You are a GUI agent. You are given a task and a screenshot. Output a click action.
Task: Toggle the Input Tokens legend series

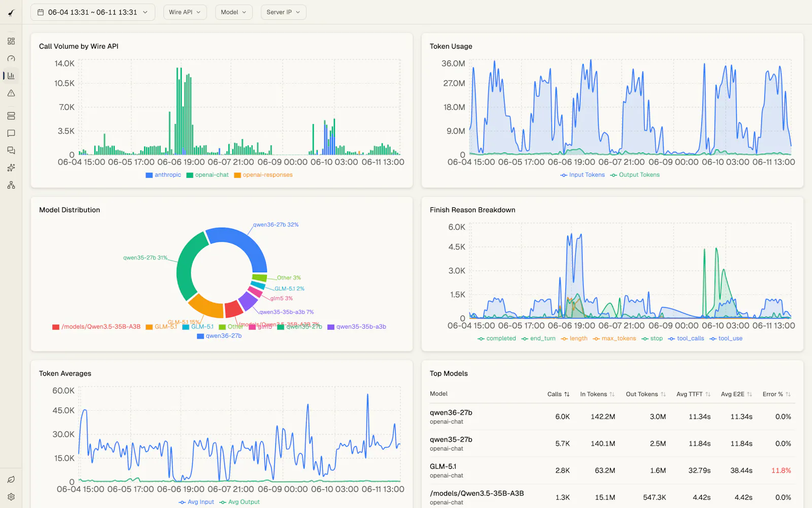pos(583,175)
